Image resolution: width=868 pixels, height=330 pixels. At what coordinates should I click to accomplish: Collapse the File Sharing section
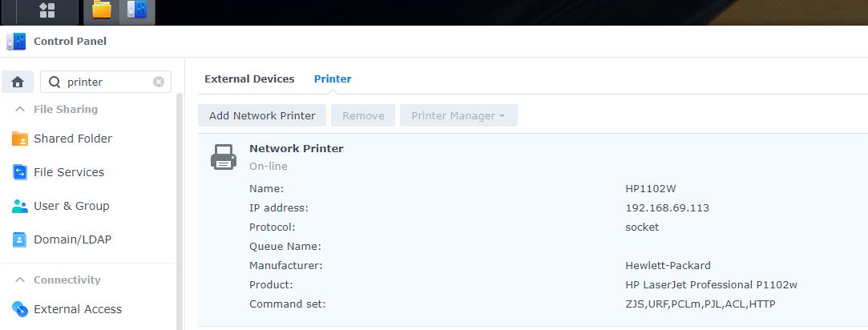pos(20,110)
